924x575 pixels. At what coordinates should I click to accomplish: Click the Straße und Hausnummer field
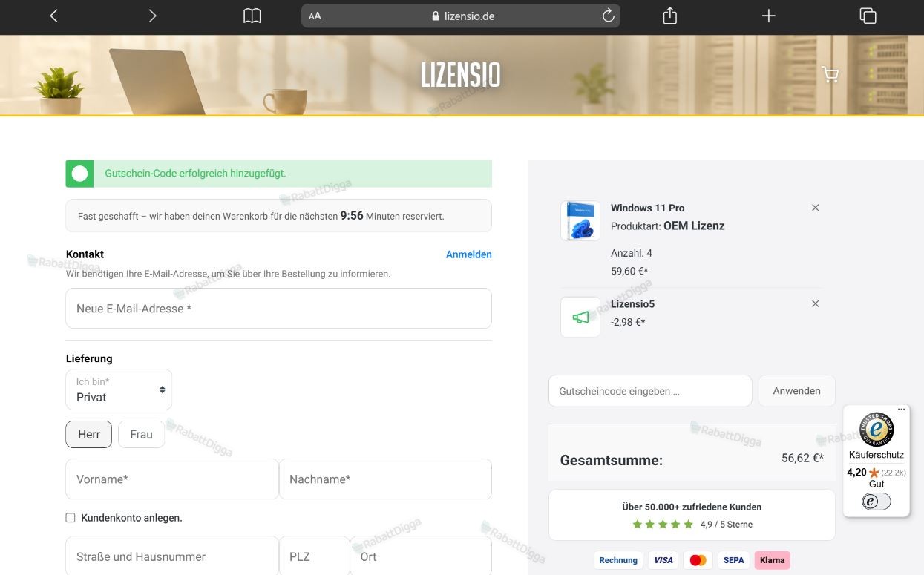click(x=172, y=556)
